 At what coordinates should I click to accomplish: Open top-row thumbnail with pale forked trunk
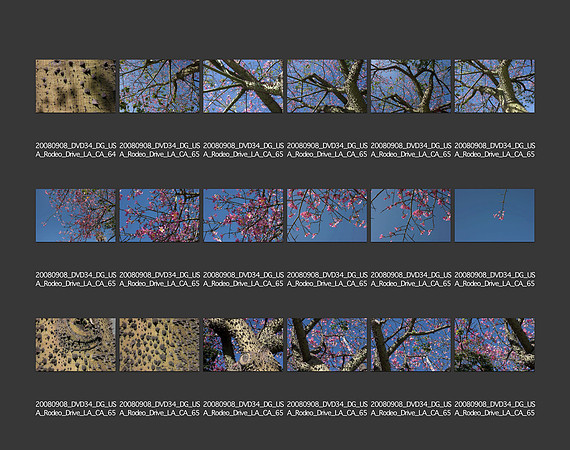[494, 86]
